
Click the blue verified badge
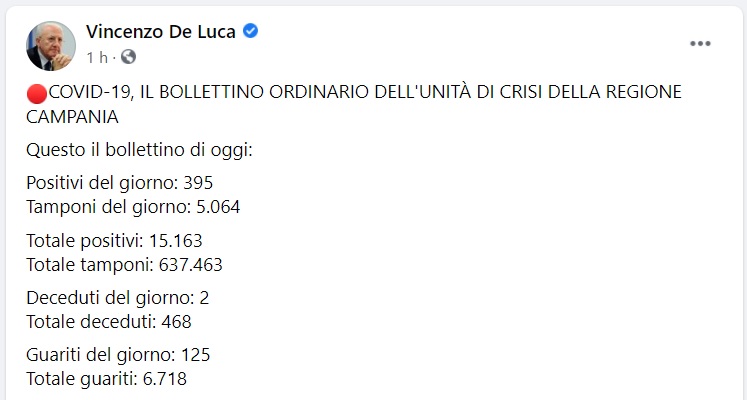pos(252,32)
